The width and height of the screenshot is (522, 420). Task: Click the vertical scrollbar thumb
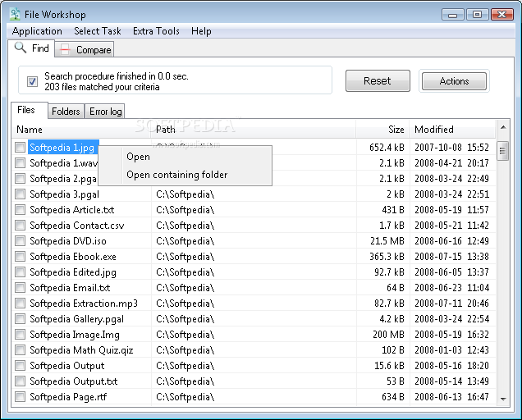(x=502, y=151)
